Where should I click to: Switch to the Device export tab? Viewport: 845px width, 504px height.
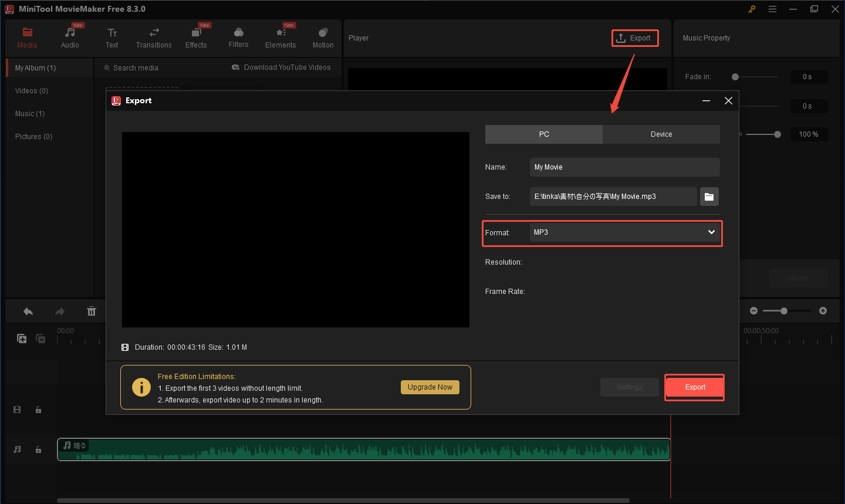(x=661, y=134)
